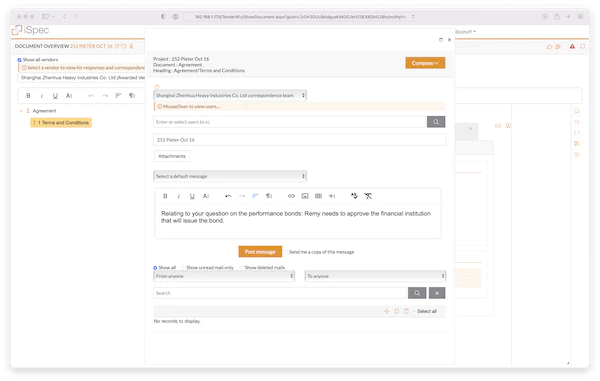Viewport: 600px width, 381px height.
Task: Click Post message button
Action: point(260,251)
